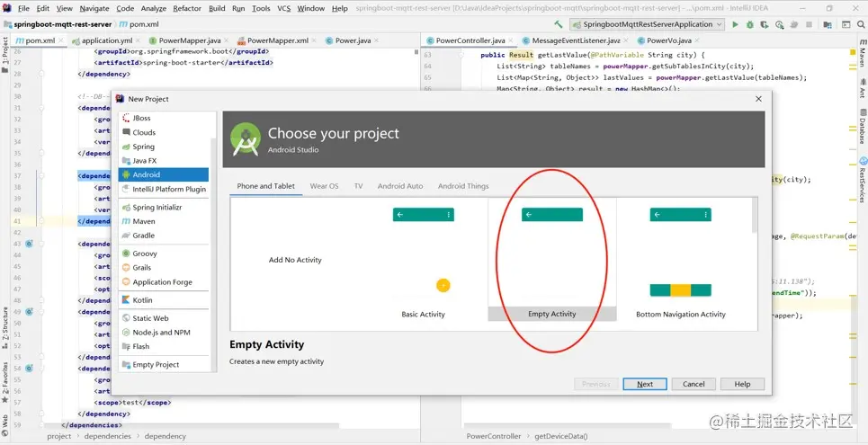Viewport: 868px width, 445px height.
Task: Choose the Basic Activity template
Action: point(424,260)
